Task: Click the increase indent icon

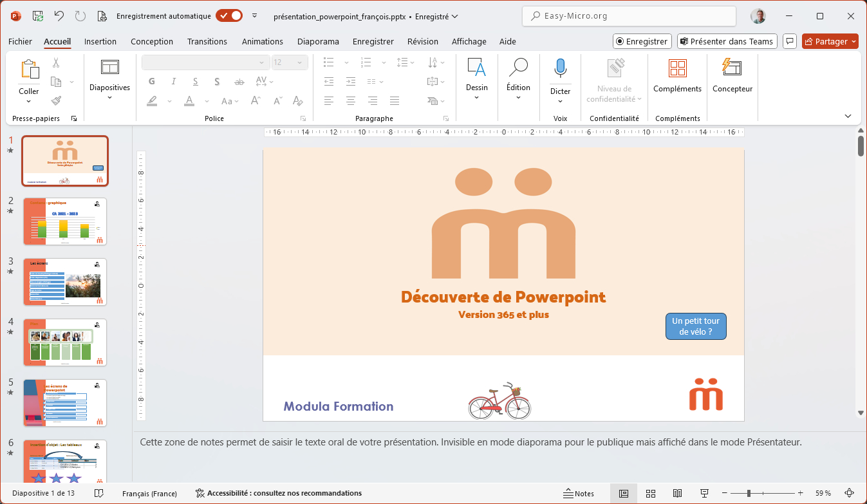Action: point(351,82)
